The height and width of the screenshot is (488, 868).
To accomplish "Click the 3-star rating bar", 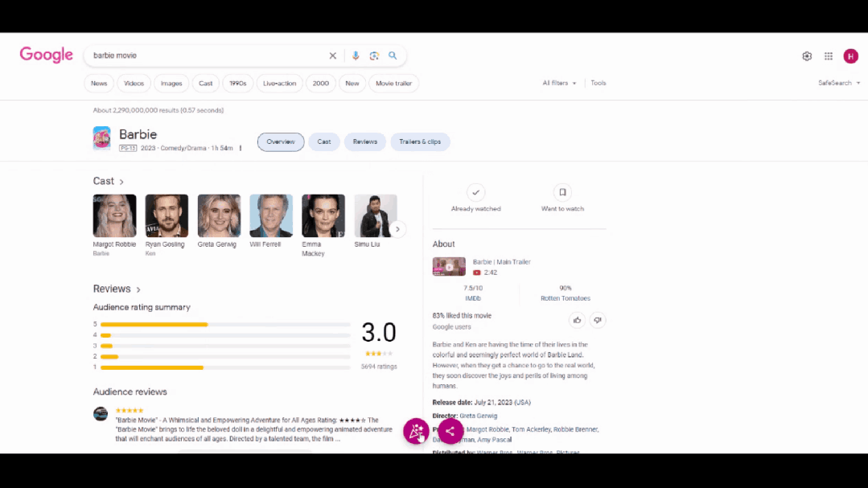I will [225, 346].
